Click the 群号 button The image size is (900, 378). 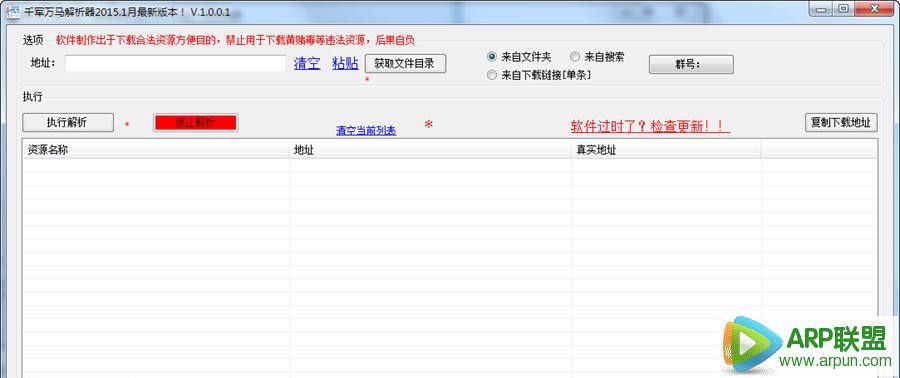click(691, 64)
